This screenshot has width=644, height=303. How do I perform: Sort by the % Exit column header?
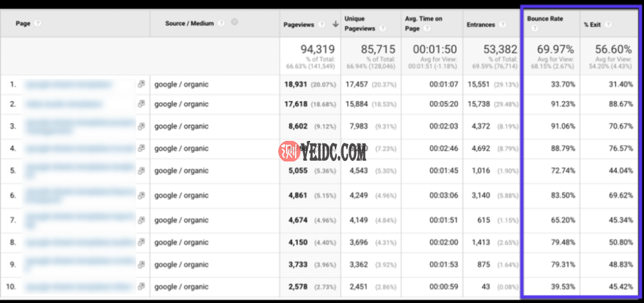pos(592,24)
